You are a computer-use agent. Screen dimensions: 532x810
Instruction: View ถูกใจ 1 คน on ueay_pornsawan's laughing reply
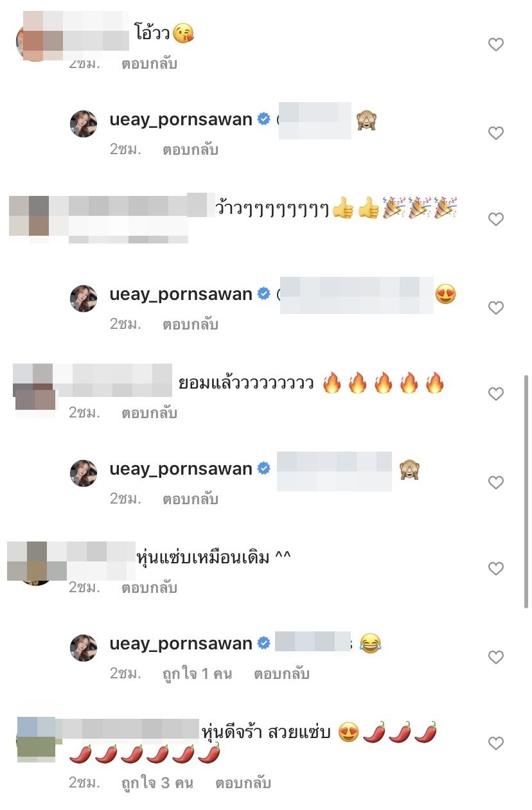pos(197,674)
